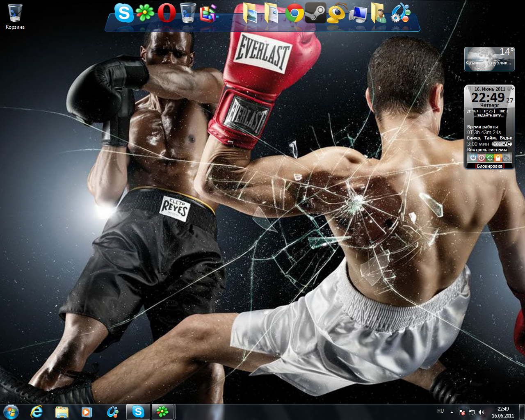This screenshot has width=525, height=420.
Task: Increase the timer with plus button
Action: 495,144
